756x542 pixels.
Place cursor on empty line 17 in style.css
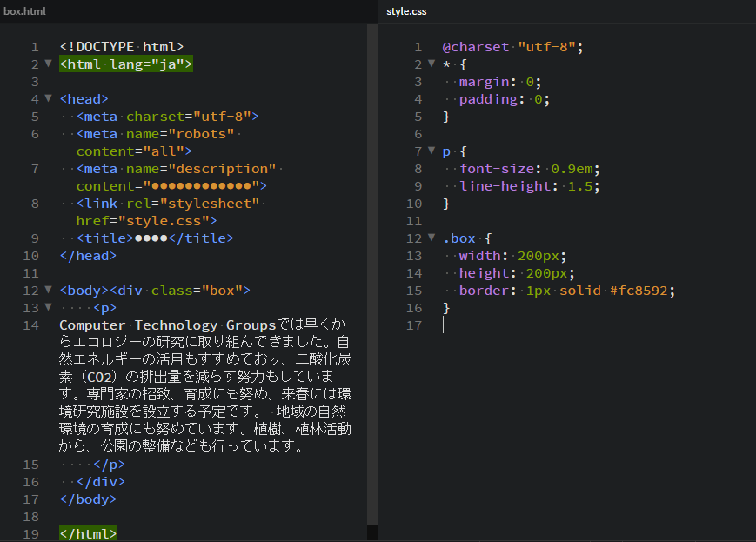point(598,325)
